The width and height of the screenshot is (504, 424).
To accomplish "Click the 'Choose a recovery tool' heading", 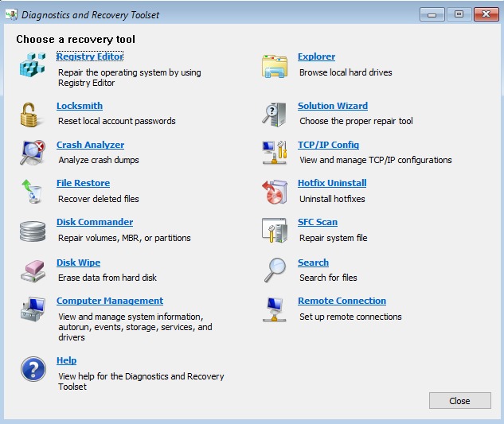I will pyautogui.click(x=76, y=39).
